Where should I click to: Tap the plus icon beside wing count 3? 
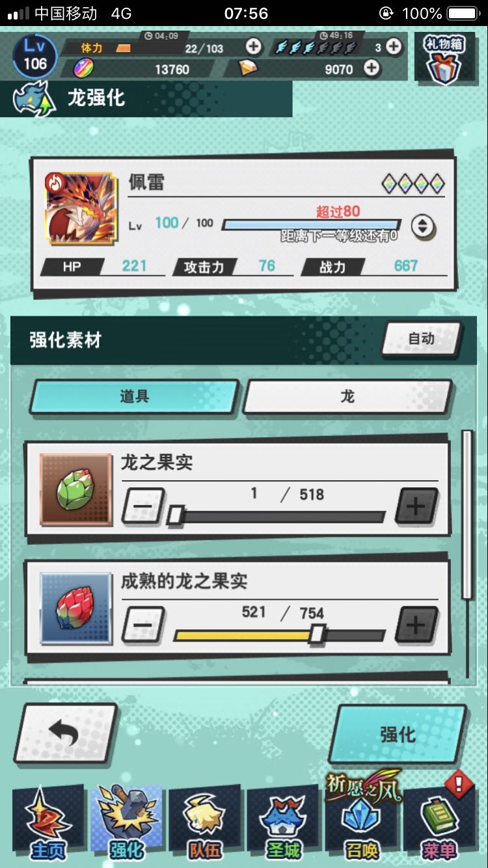point(394,46)
